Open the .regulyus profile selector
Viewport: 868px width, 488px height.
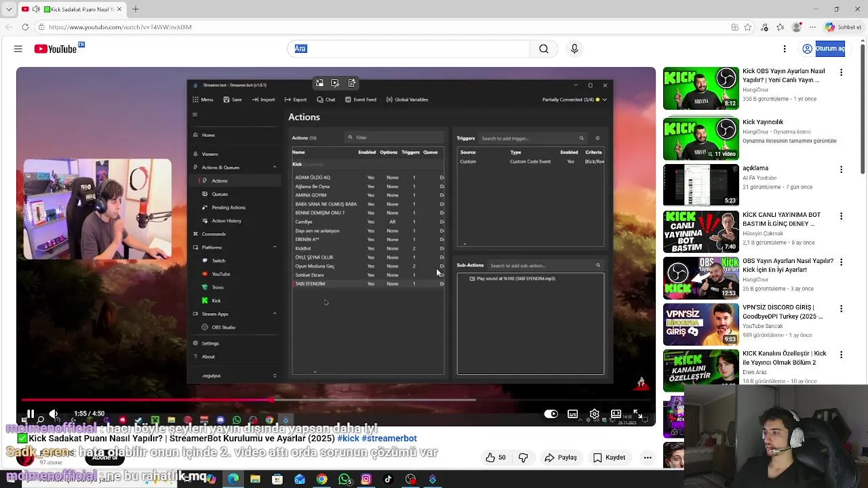coord(236,375)
